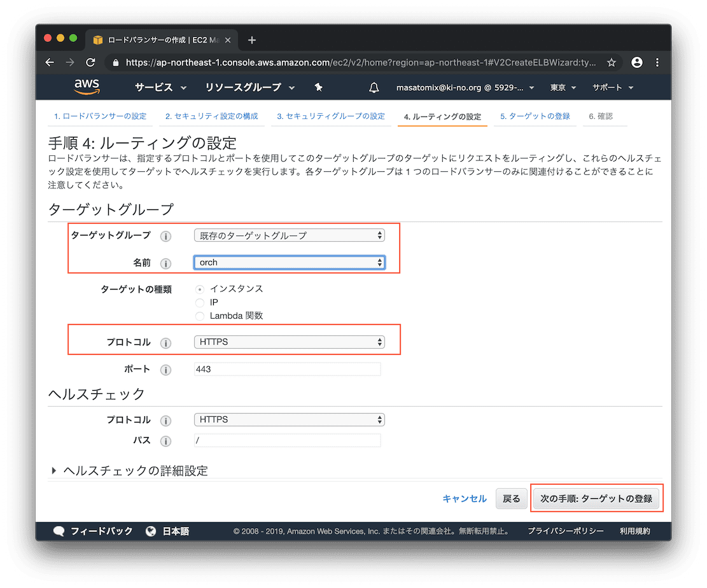The image size is (707, 588).
Task: Go to step 1 ロードバランサーの設定
Action: 100,116
